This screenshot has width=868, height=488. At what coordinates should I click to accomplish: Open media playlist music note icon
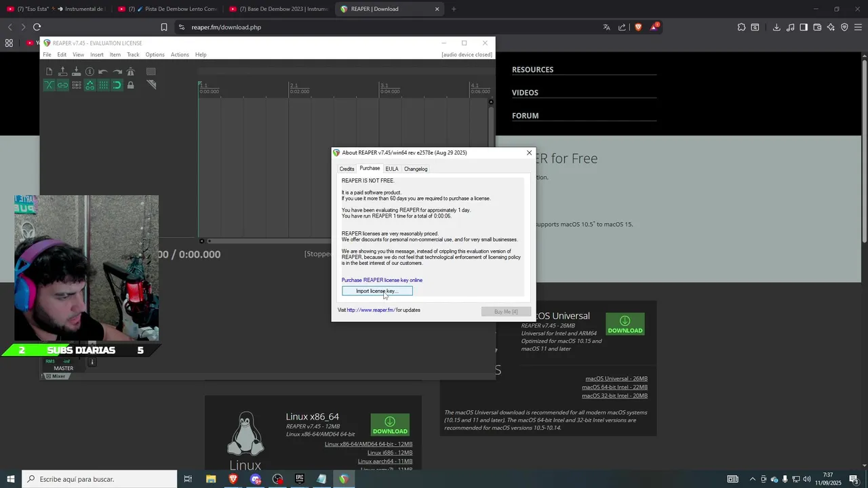click(x=790, y=27)
